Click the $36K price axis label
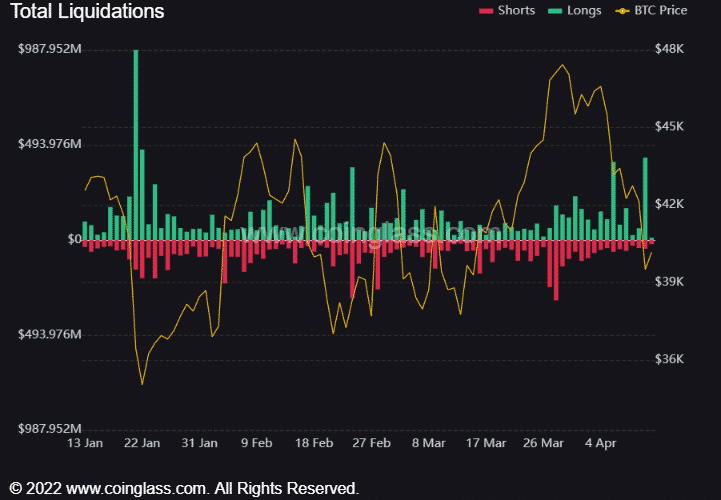The height and width of the screenshot is (500, 721). [670, 359]
